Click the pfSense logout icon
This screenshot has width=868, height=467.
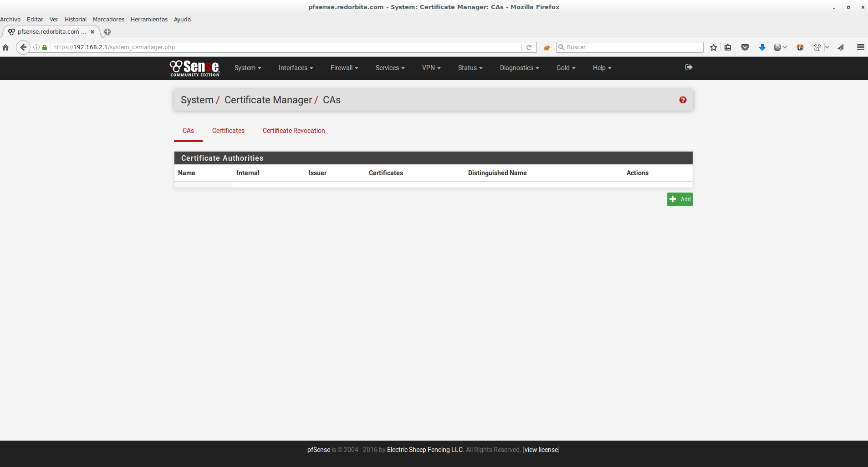click(x=689, y=67)
